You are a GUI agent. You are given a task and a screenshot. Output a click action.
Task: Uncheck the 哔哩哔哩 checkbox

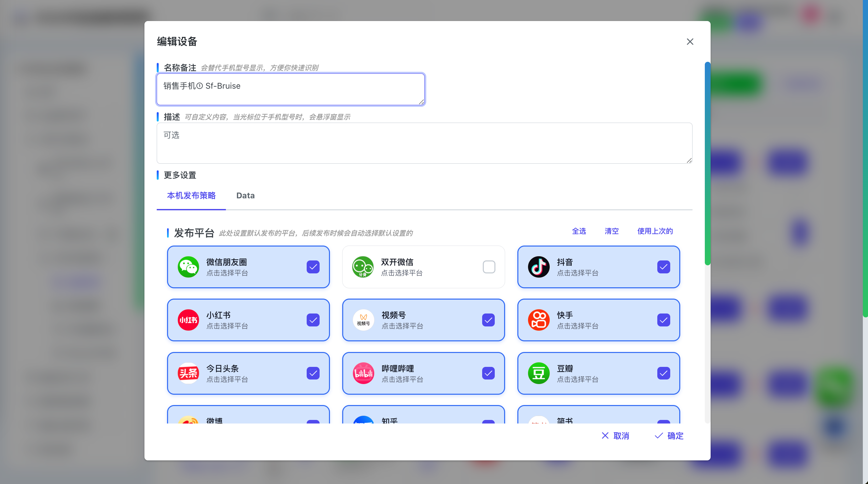488,373
